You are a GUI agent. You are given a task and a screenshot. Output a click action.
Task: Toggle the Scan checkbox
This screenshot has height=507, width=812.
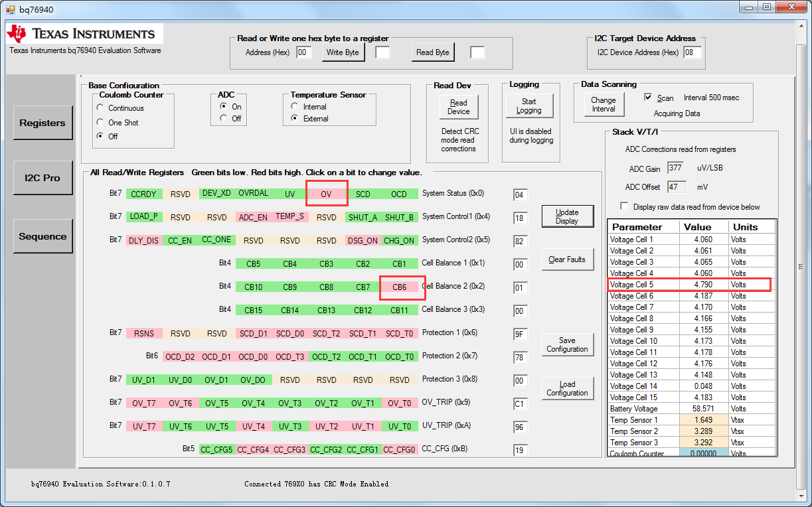pyautogui.click(x=649, y=97)
